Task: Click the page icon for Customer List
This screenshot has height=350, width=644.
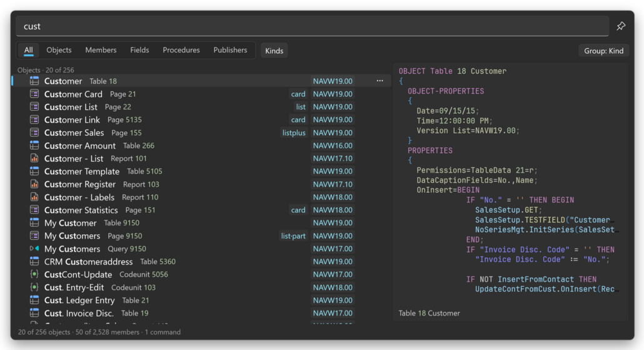Action: tap(34, 107)
